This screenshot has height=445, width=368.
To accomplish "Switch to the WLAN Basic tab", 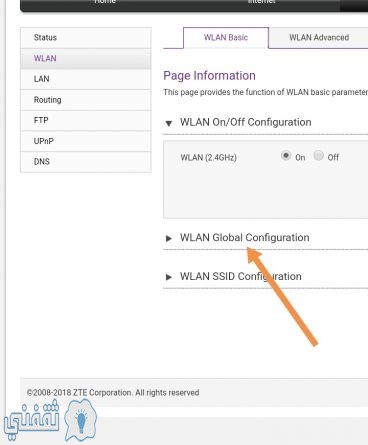I will coord(226,38).
